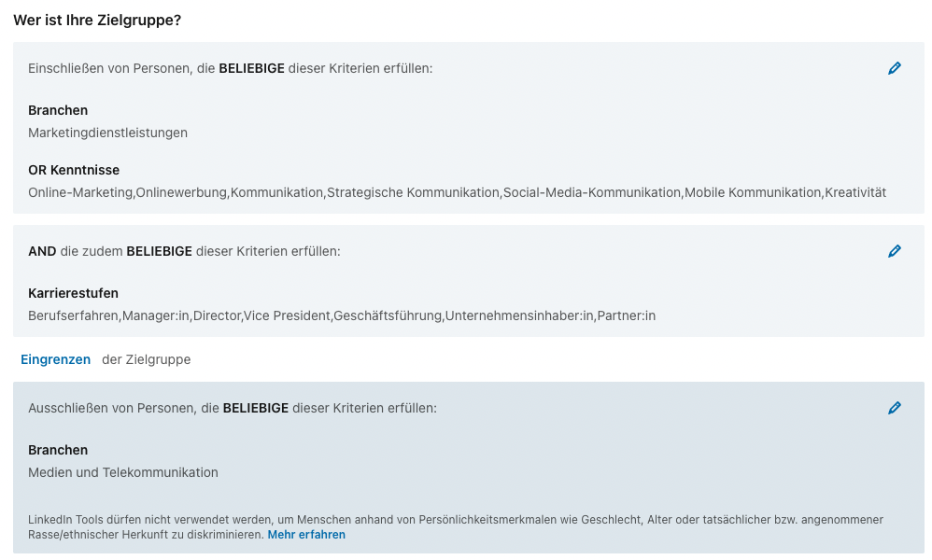
Task: Open the Mehr erfahren link
Action: [x=306, y=535]
